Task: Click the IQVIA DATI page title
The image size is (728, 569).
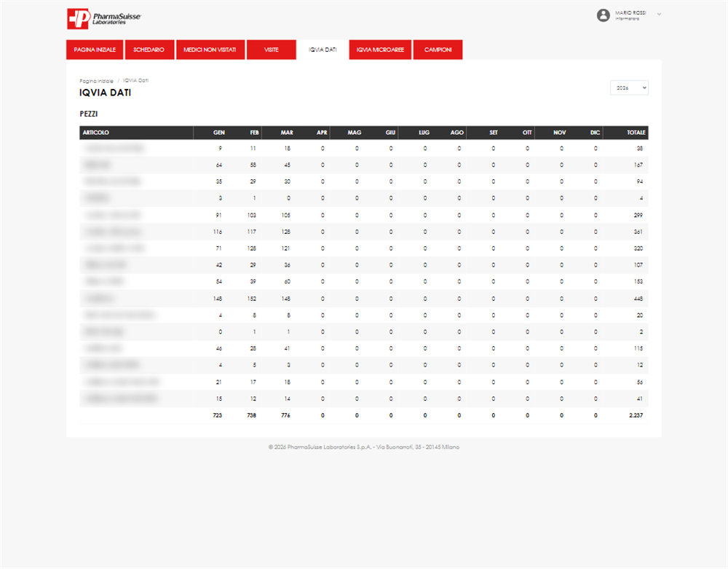Action: tap(106, 93)
